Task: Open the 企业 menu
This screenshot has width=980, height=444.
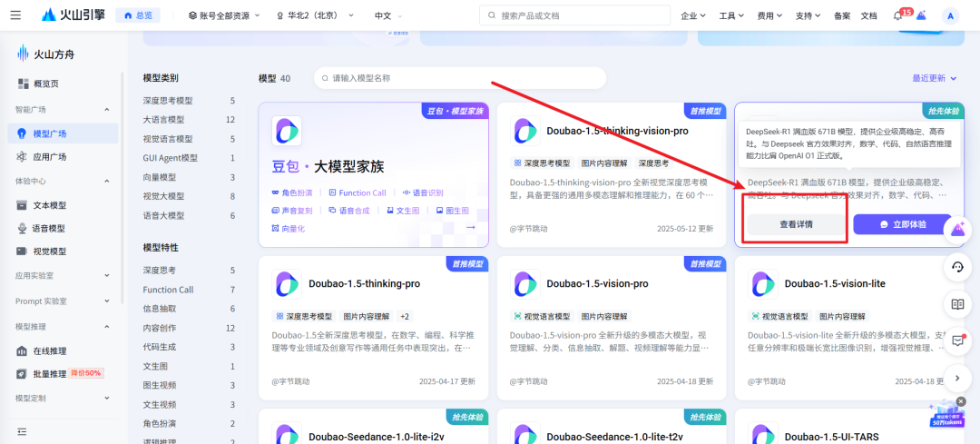Action: 693,15
